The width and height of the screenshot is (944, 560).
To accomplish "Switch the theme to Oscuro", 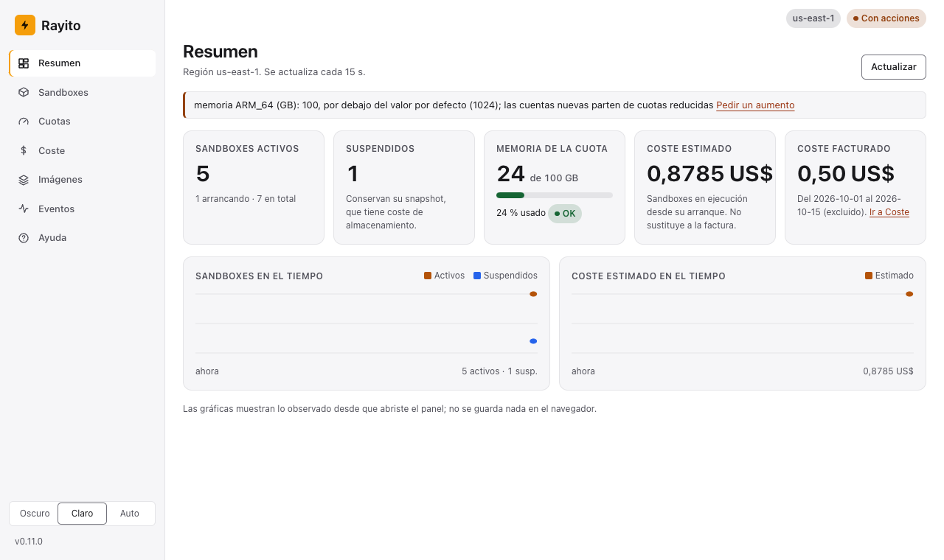I will click(35, 514).
